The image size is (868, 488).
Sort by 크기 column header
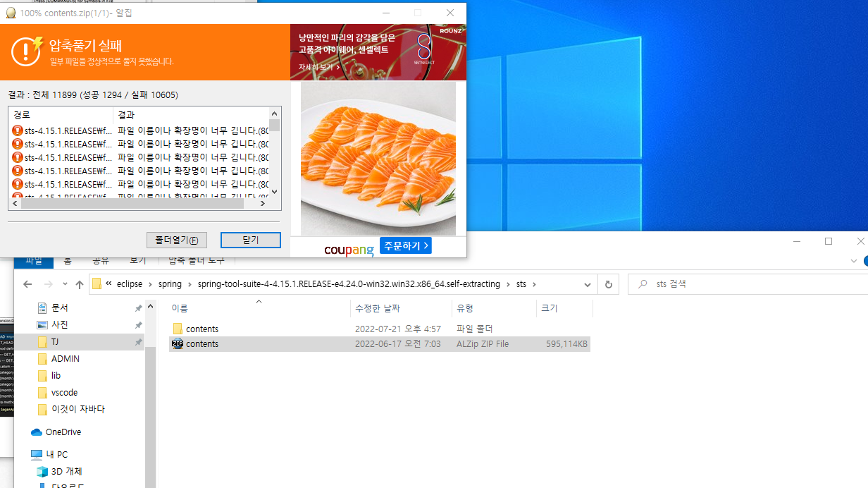564,308
